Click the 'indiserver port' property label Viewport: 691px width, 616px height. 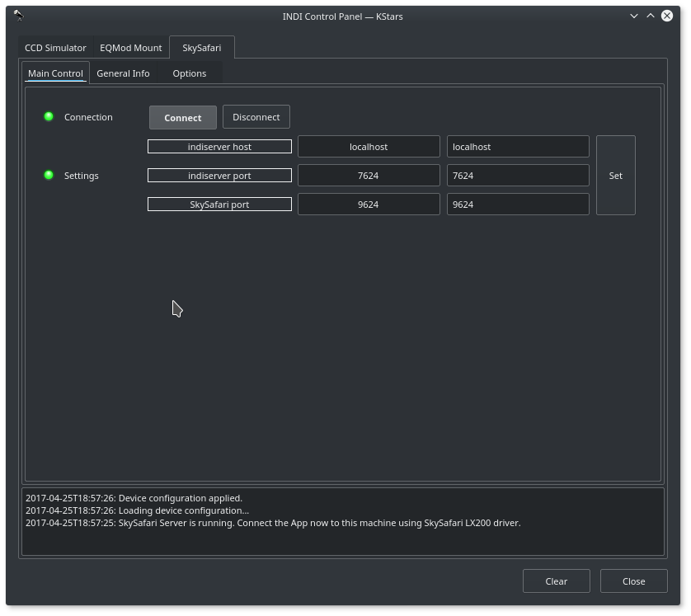[219, 176]
